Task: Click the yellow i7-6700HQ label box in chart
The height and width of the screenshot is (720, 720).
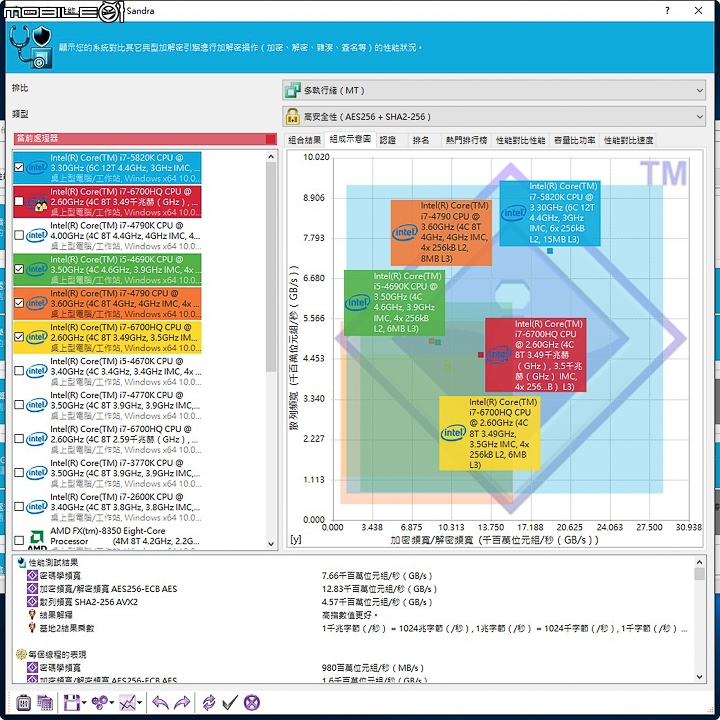Action: [x=489, y=433]
